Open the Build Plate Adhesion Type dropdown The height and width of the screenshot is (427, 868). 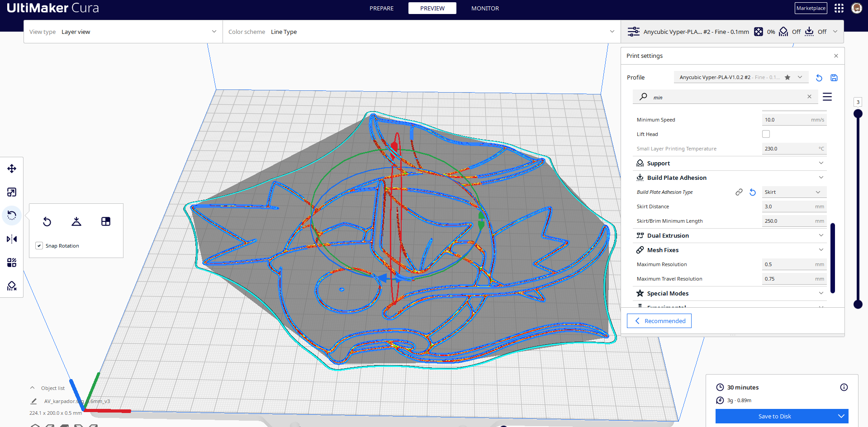pos(794,192)
